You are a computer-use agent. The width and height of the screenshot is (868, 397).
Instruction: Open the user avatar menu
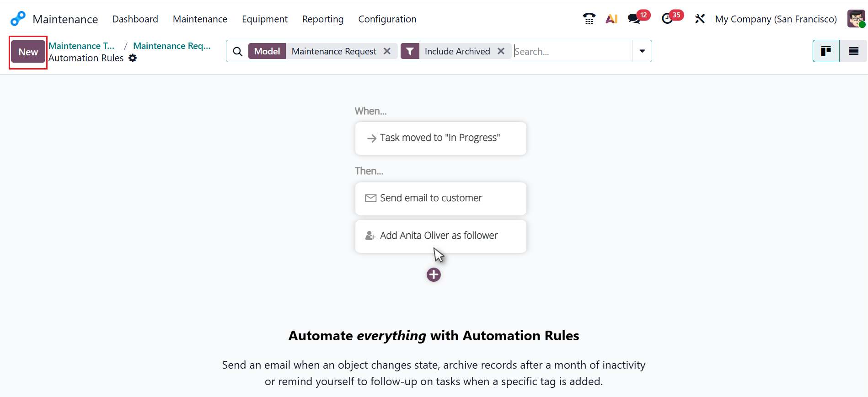tap(856, 19)
